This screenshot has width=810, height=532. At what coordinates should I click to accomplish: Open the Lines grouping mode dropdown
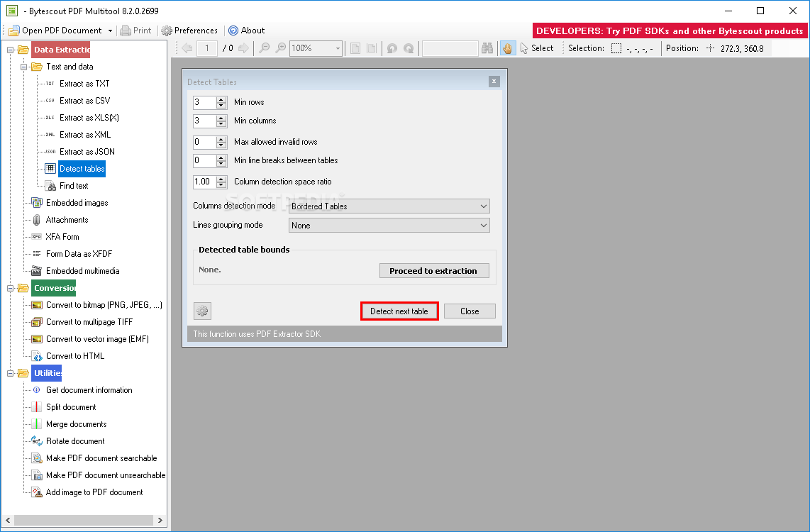pyautogui.click(x=484, y=226)
